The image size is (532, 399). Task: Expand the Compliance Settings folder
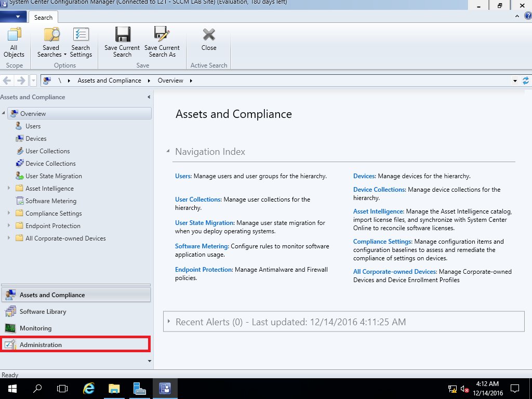click(9, 212)
